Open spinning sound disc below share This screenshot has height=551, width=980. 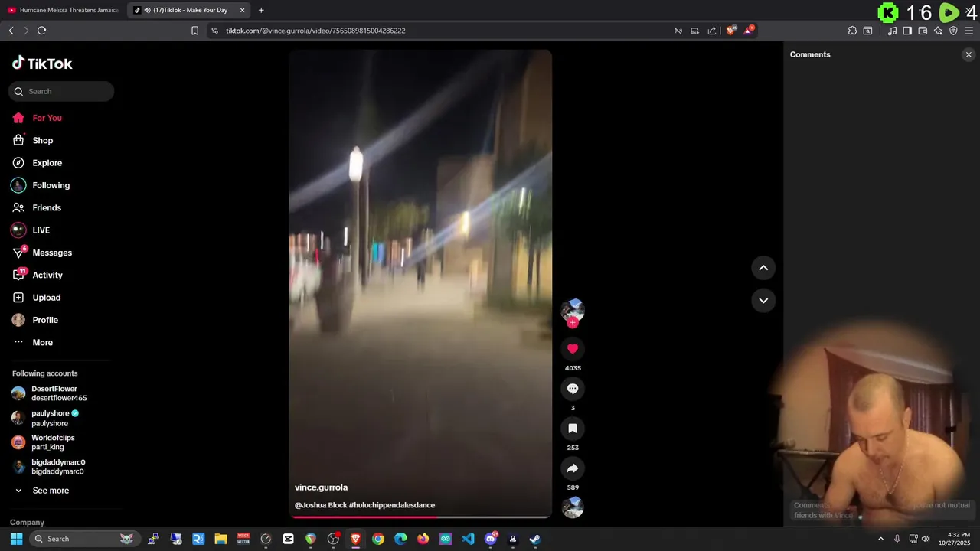(x=572, y=507)
